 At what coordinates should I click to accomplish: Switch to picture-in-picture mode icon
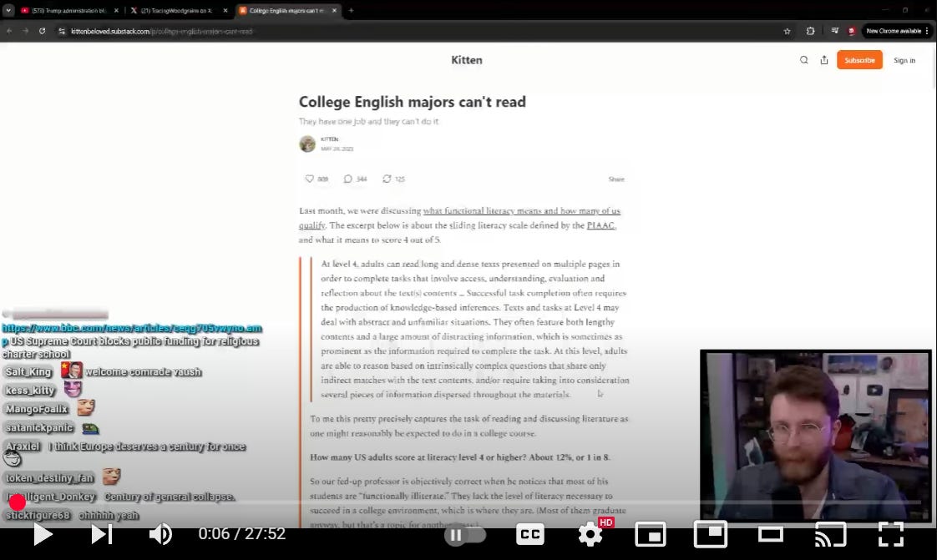(x=710, y=534)
